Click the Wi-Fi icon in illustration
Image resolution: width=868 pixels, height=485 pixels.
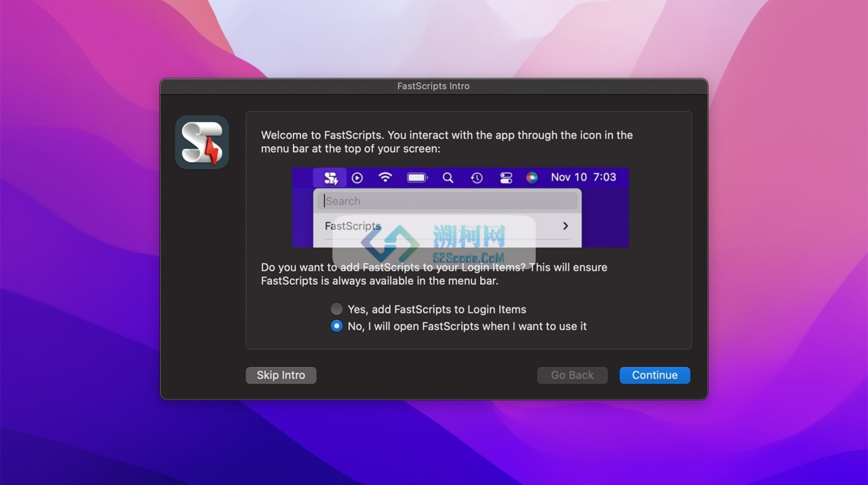click(385, 178)
